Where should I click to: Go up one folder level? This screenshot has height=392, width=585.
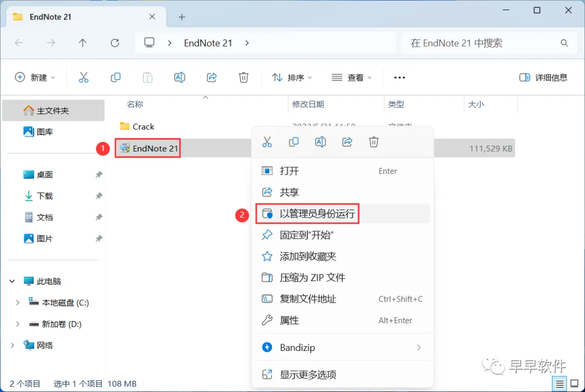coord(83,43)
